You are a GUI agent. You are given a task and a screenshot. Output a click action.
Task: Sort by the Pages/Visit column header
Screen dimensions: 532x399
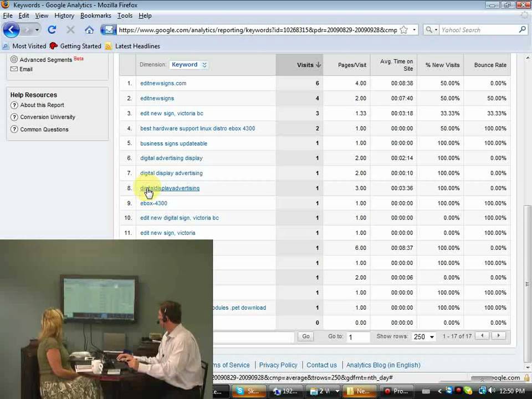click(346, 65)
